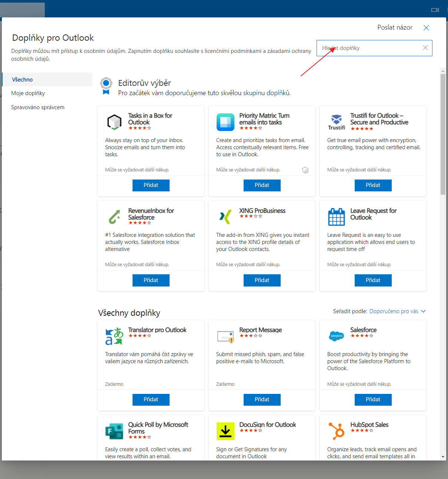The width and height of the screenshot is (448, 479).
Task: Open the Seřadit podle sort dropdown
Action: (398, 311)
